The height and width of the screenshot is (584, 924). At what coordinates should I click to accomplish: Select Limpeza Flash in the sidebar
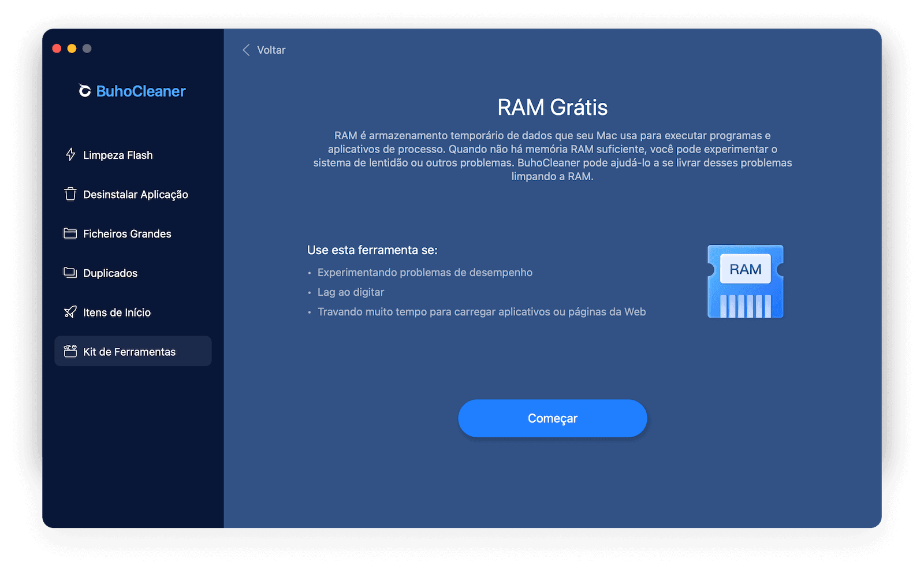point(118,154)
